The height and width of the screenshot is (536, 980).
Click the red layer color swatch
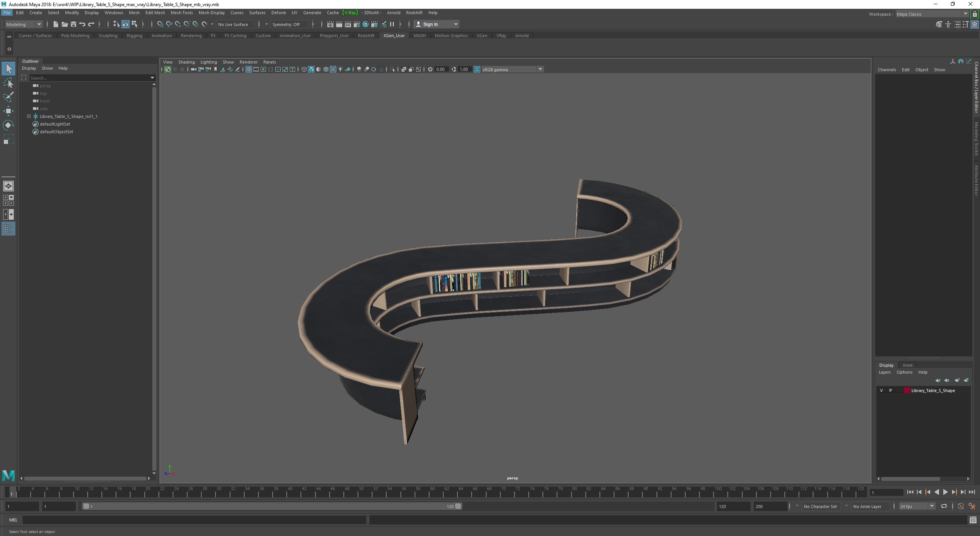(907, 391)
